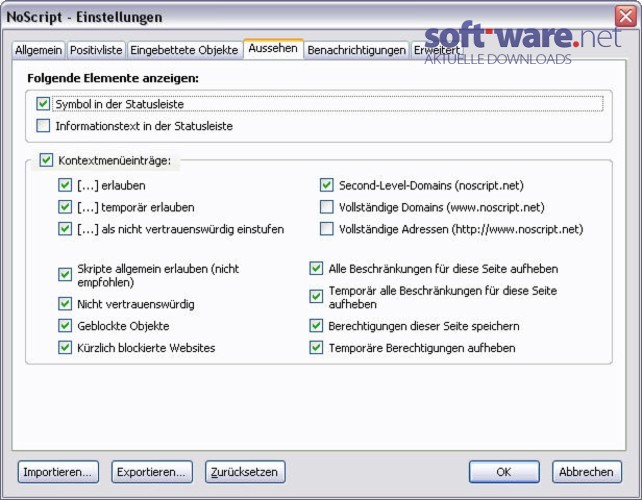Click the Zurücksetzen button
This screenshot has height=500, width=642.
click(x=245, y=472)
